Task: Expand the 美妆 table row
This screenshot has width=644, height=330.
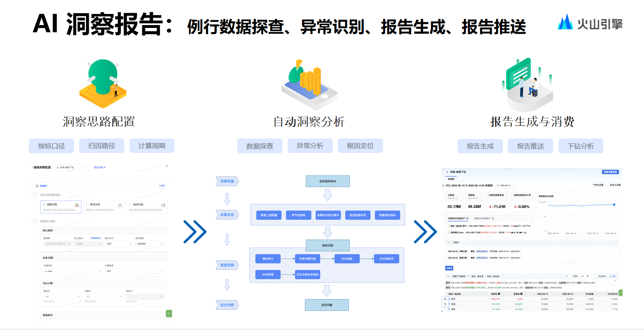Action: click(x=449, y=309)
